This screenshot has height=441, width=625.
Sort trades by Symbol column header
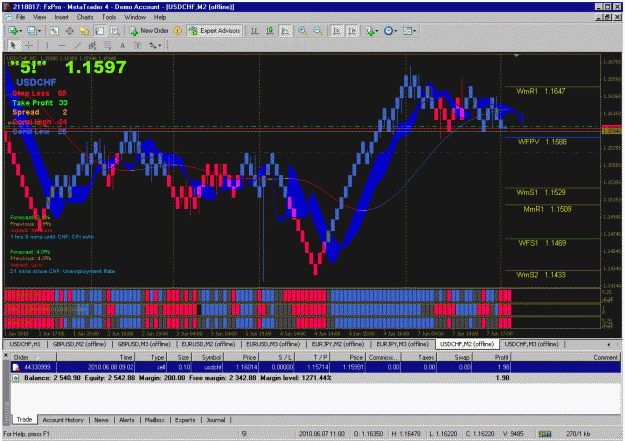209,357
